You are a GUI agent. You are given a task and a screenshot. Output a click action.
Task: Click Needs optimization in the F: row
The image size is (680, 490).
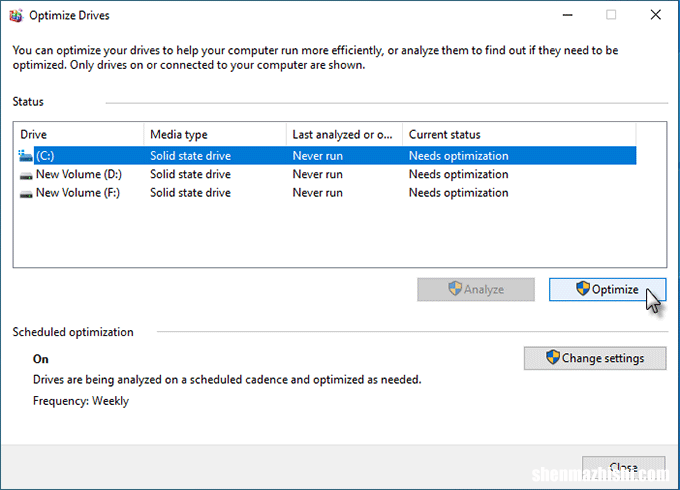(458, 193)
